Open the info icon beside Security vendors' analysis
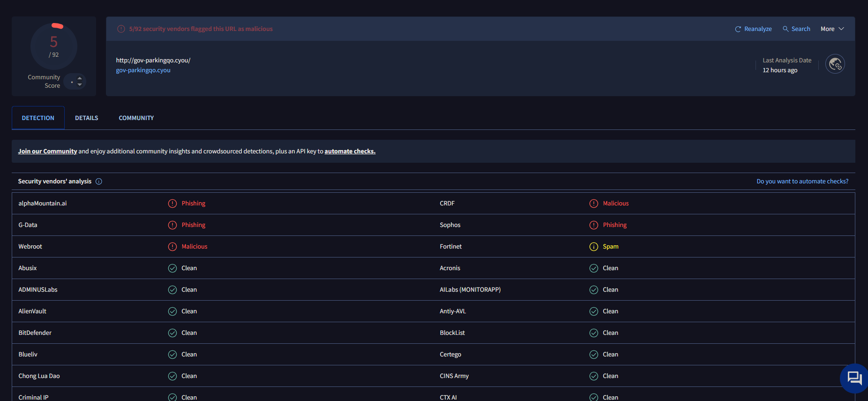 point(99,182)
